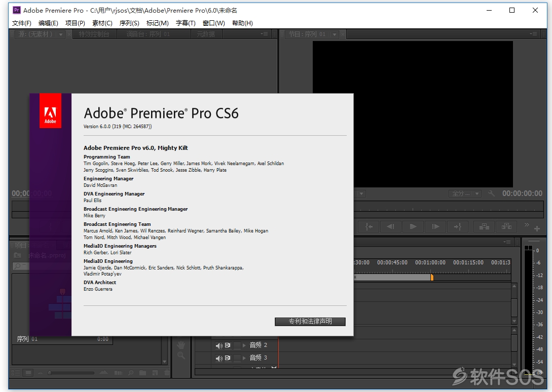The image size is (552, 392).
Task: Switch to the 特效控制台 tab
Action: [x=94, y=34]
